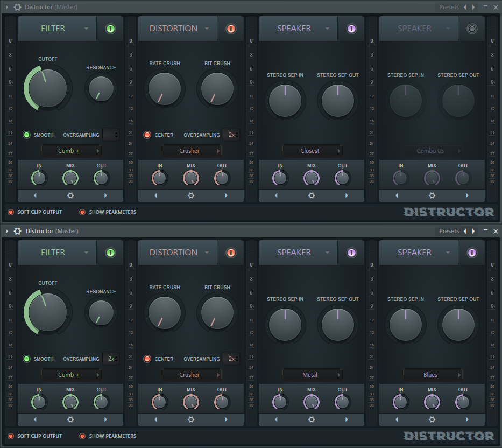Screen dimensions: 502x448
Task: Click next preset arrow in lower Distructor title bar
Action: (473, 231)
